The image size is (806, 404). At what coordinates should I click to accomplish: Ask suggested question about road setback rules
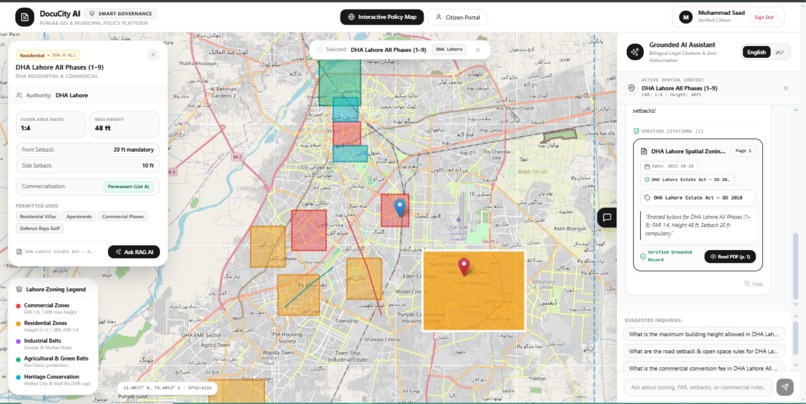(x=704, y=352)
